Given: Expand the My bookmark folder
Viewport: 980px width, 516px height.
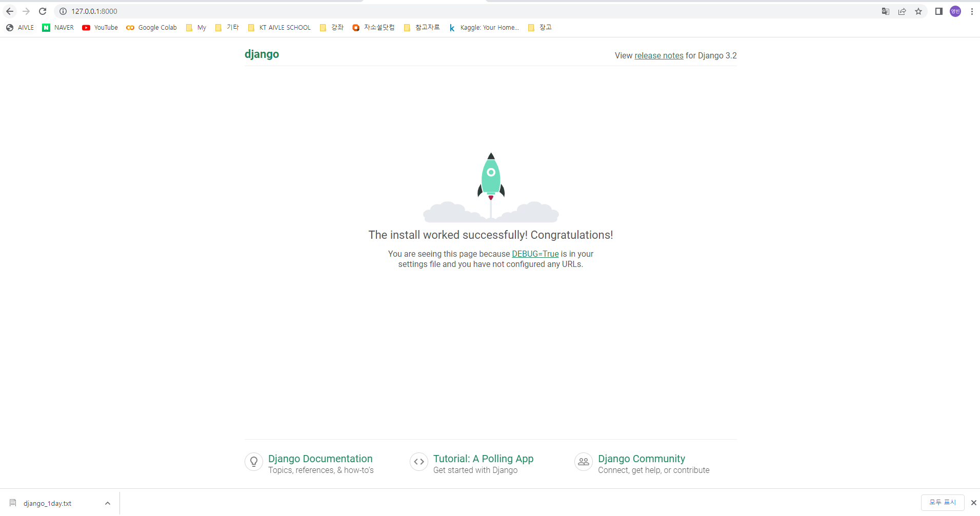Looking at the screenshot, I should click(196, 28).
